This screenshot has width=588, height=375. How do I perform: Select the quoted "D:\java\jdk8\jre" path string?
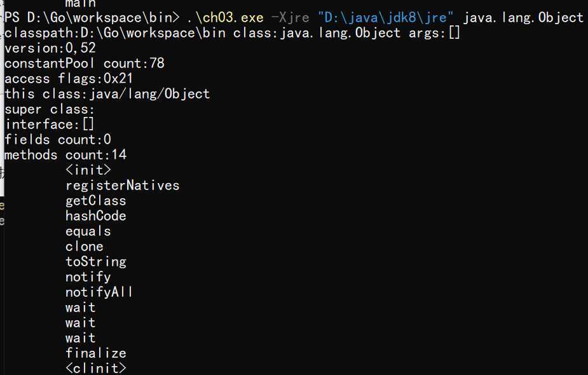point(386,17)
